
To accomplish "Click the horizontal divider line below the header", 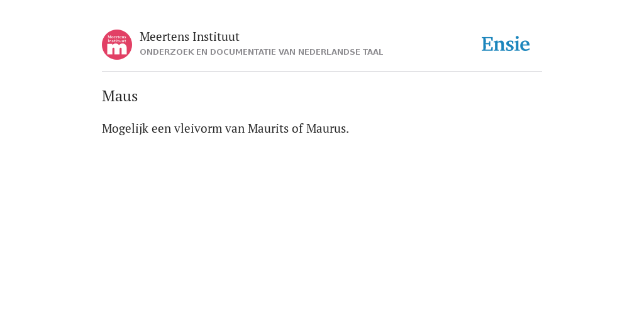I will click(322, 72).
